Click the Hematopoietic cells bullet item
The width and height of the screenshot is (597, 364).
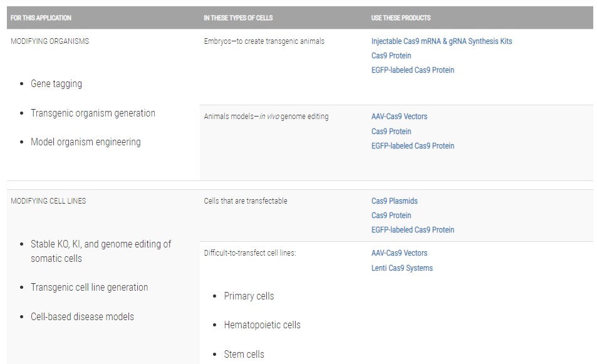pos(262,325)
